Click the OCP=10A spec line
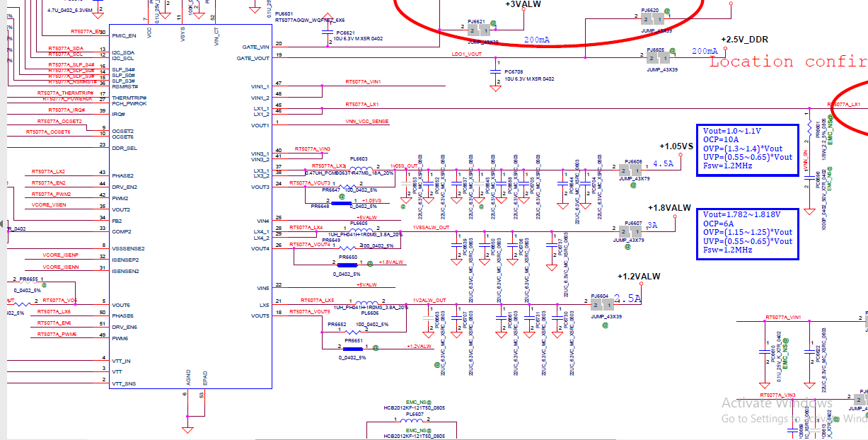This screenshot has height=440, width=868. coord(722,140)
